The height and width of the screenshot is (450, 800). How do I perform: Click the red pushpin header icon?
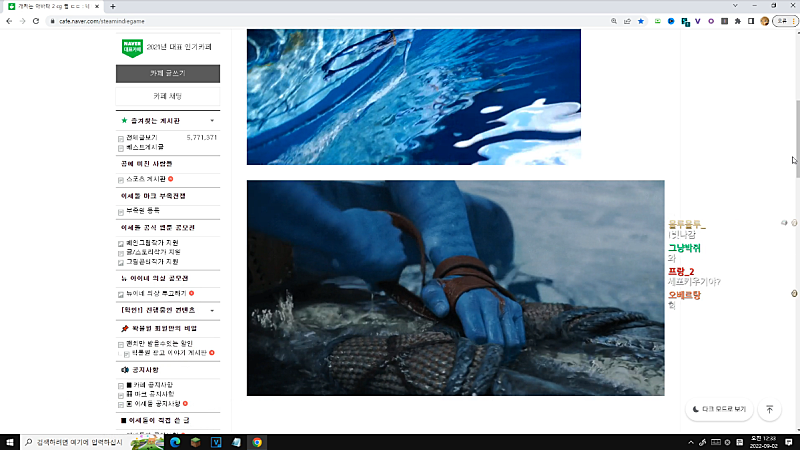[x=124, y=329]
